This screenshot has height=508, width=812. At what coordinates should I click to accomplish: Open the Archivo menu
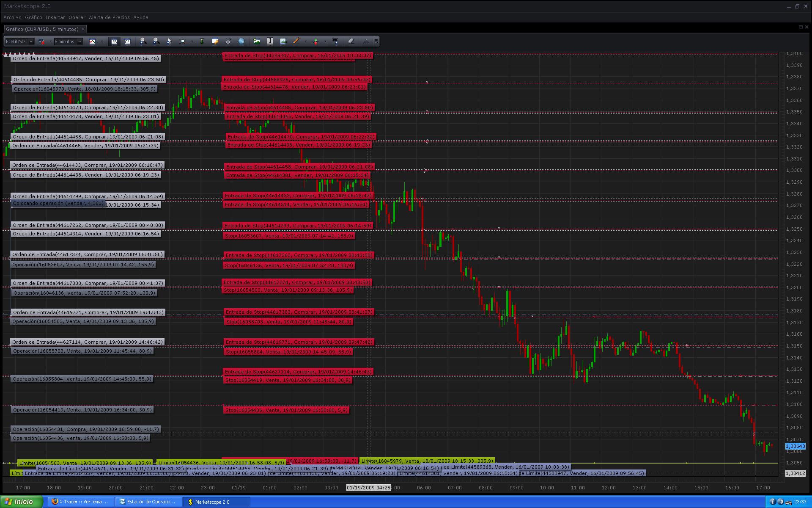pos(12,17)
